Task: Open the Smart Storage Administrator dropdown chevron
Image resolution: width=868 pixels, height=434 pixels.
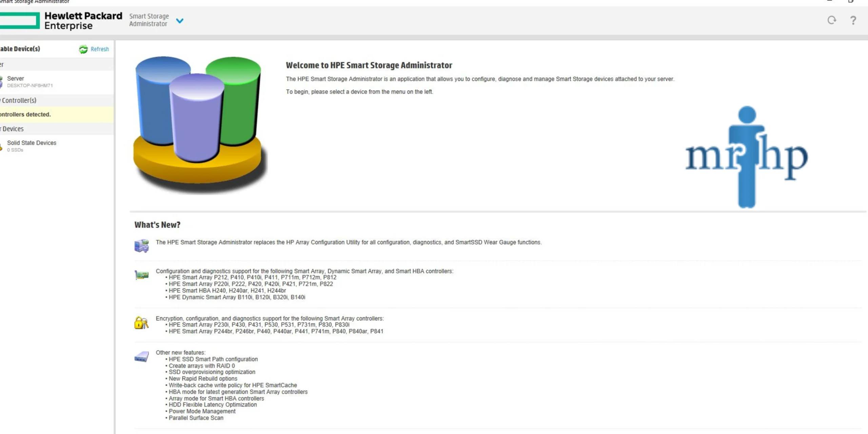Action: point(180,21)
